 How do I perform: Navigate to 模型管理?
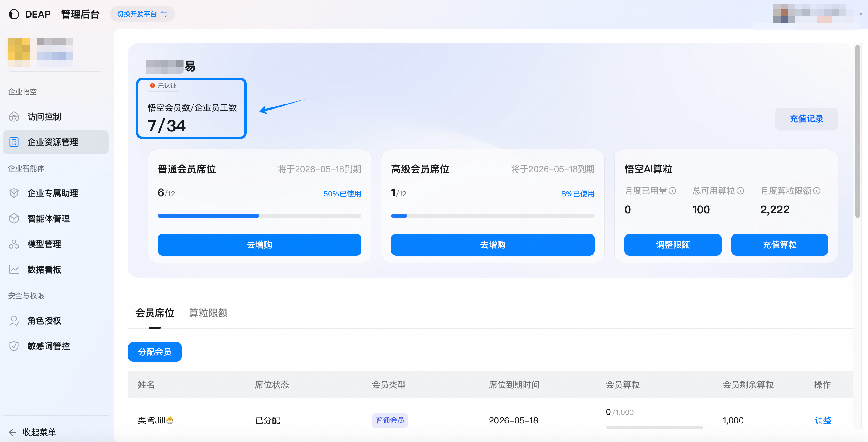[x=56, y=244]
